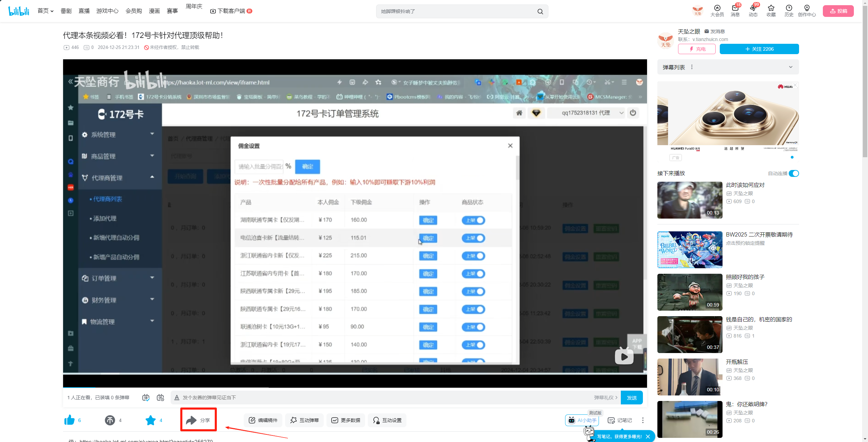This screenshot has width=868, height=442.
Task: Toggle the danmaku display switch icon
Action: coord(146,398)
